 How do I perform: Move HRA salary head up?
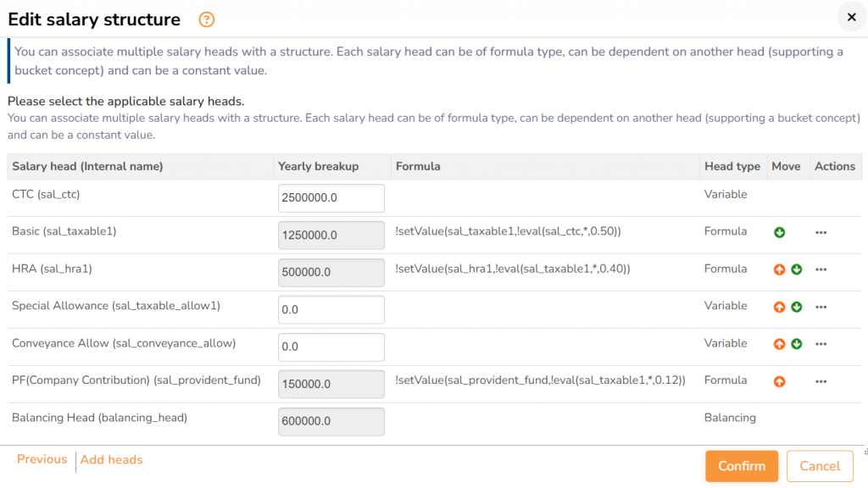pyautogui.click(x=779, y=269)
